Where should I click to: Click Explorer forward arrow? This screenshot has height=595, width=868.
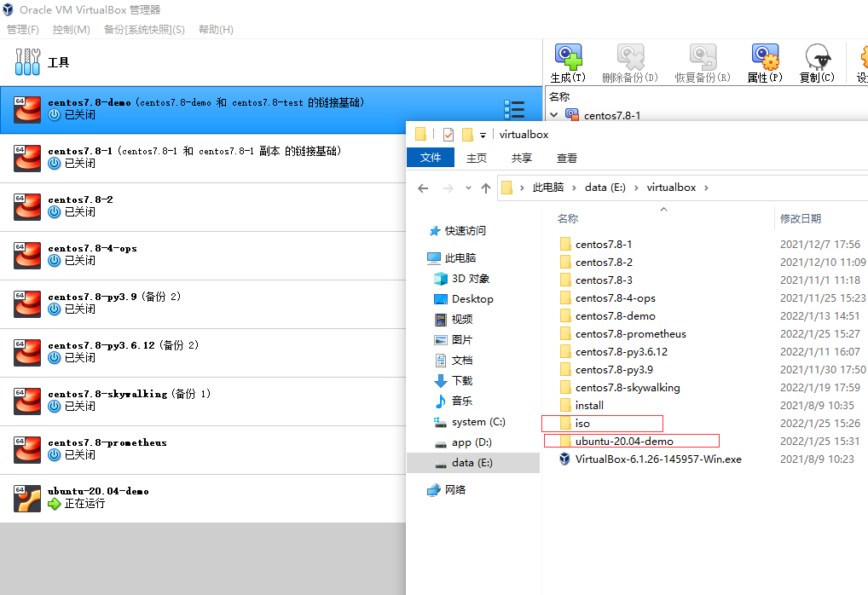click(448, 188)
